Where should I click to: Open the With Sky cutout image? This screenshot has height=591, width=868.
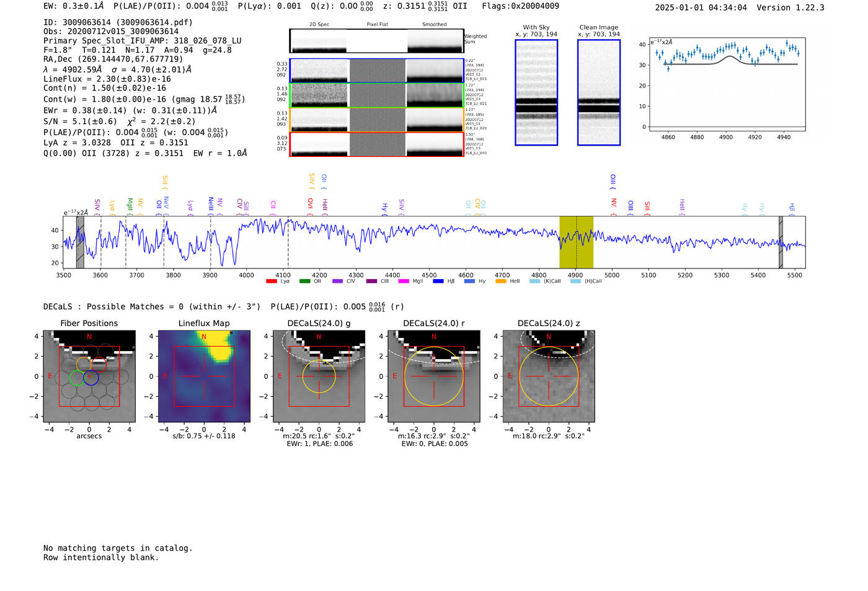click(536, 92)
